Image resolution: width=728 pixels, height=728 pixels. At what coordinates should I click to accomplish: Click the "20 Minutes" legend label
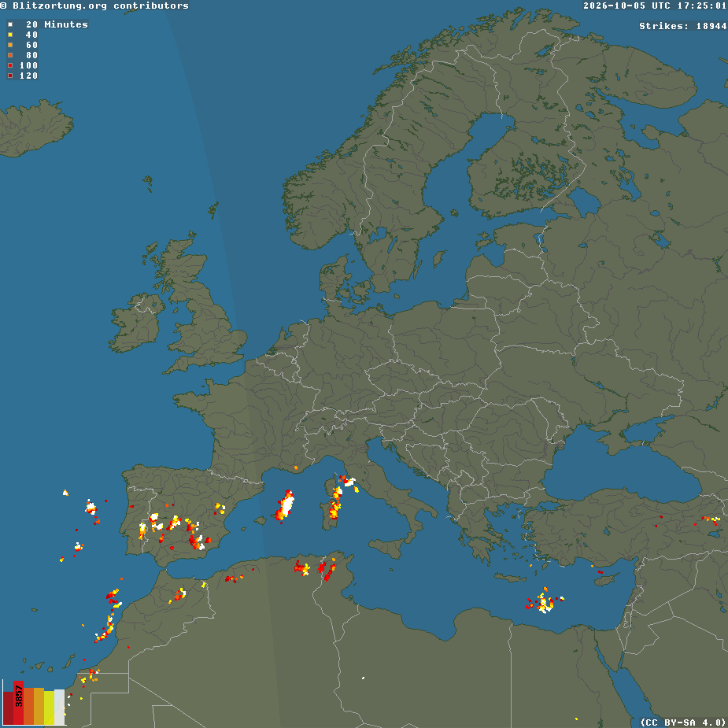(57, 24)
